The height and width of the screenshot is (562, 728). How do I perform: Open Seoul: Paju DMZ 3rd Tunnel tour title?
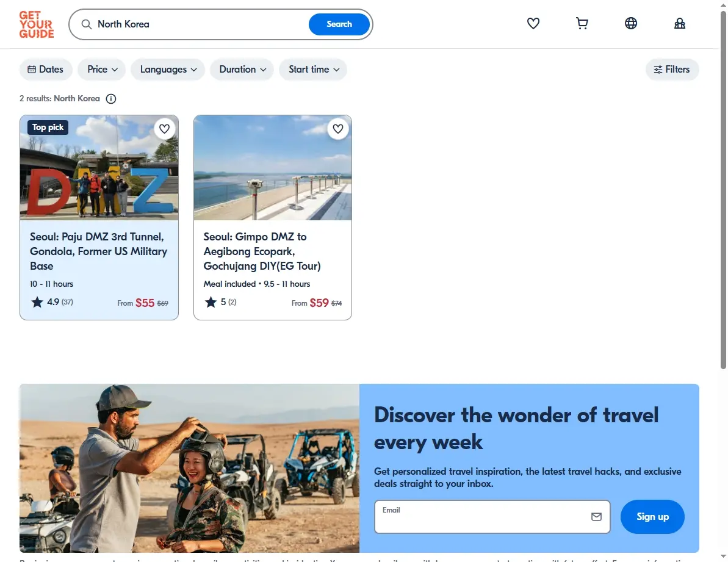click(x=98, y=251)
